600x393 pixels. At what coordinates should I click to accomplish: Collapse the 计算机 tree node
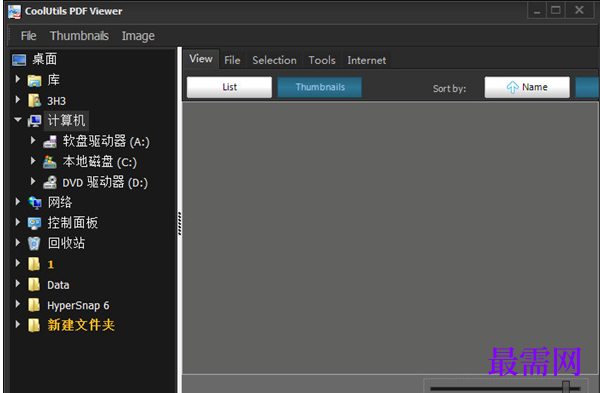pyautogui.click(x=18, y=120)
